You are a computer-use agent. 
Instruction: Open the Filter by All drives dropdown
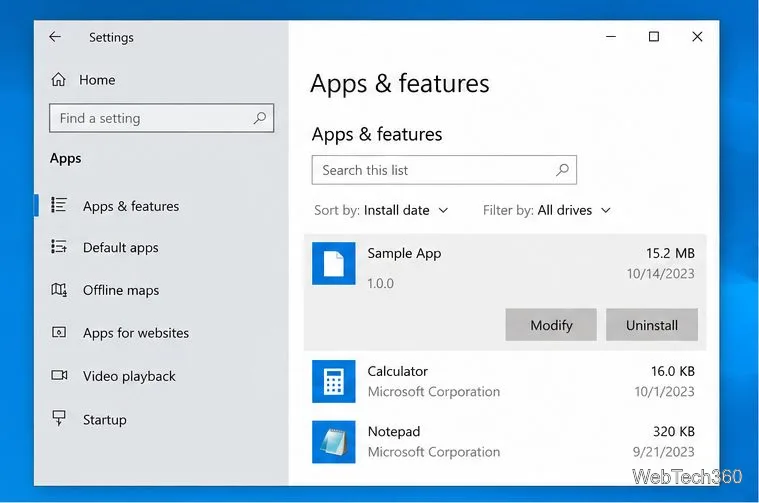[547, 210]
